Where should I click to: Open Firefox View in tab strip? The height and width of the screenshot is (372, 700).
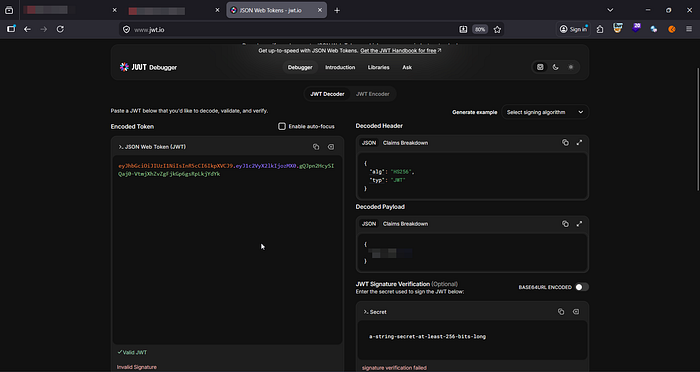tap(9, 10)
